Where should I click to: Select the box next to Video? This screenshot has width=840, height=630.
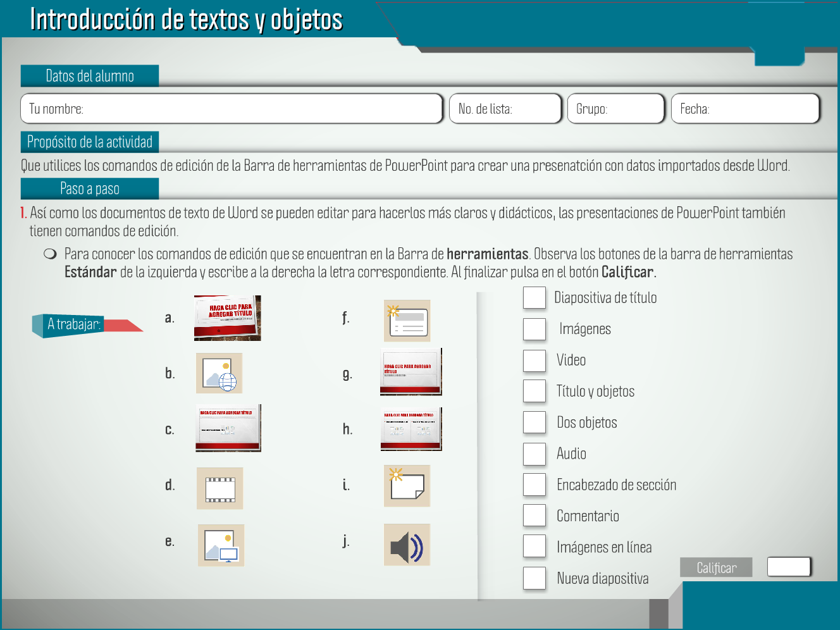[534, 360]
